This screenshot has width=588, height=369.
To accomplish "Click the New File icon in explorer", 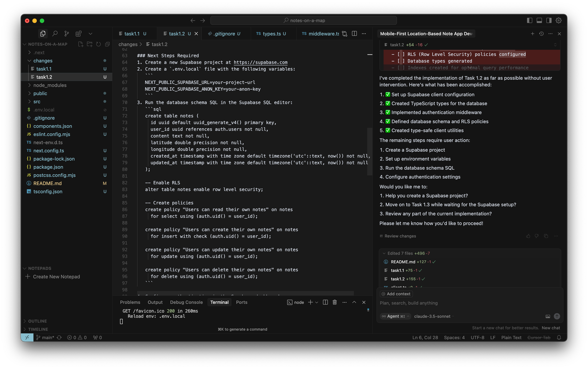I will pyautogui.click(x=81, y=44).
